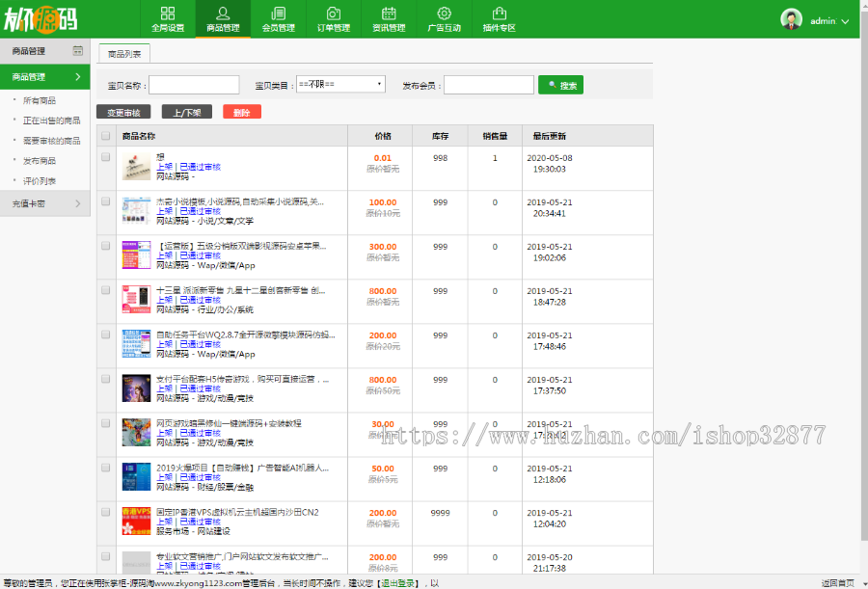Click 返回首页 link in footer
Screen dimensions: 868x589
838,583
